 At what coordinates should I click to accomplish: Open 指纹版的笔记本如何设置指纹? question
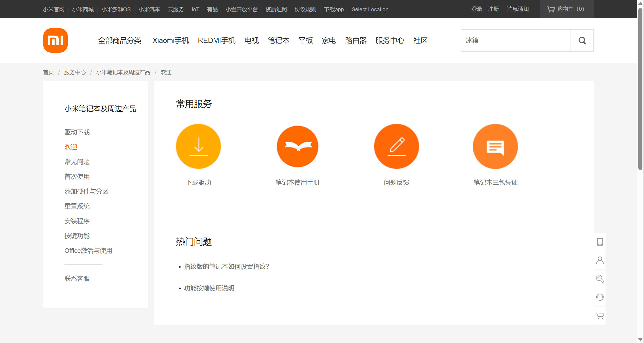point(226,266)
